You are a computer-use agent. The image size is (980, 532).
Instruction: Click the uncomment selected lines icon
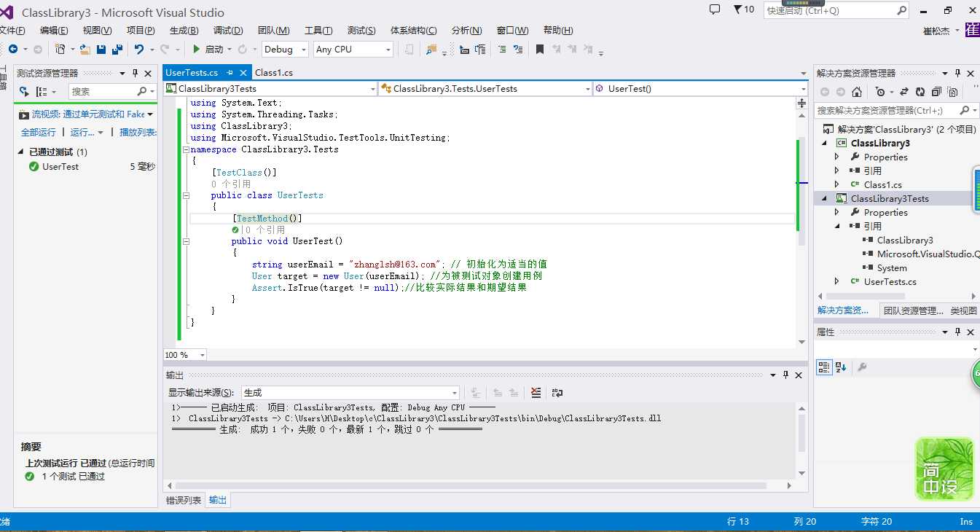518,50
